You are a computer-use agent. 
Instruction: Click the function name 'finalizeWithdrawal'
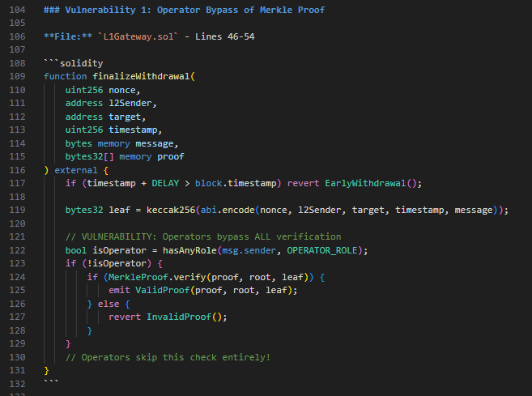(x=141, y=76)
